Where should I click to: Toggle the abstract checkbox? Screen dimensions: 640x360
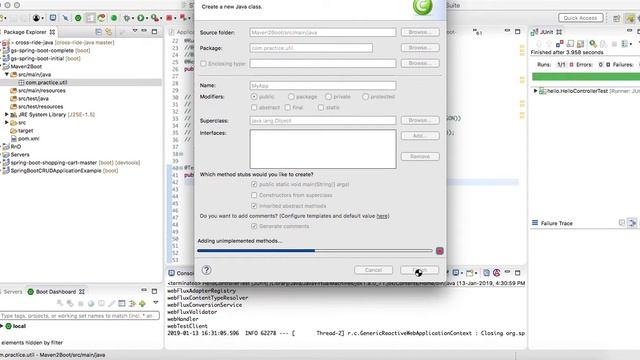point(254,107)
